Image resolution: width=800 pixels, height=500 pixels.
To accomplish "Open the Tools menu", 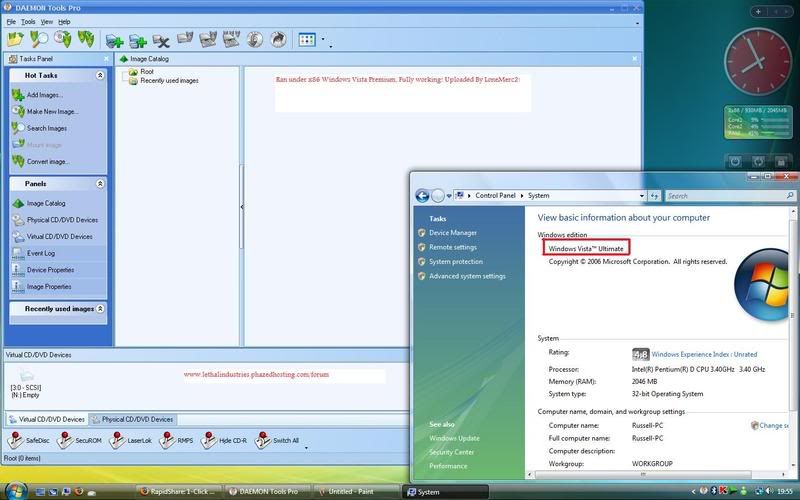I will pos(28,22).
